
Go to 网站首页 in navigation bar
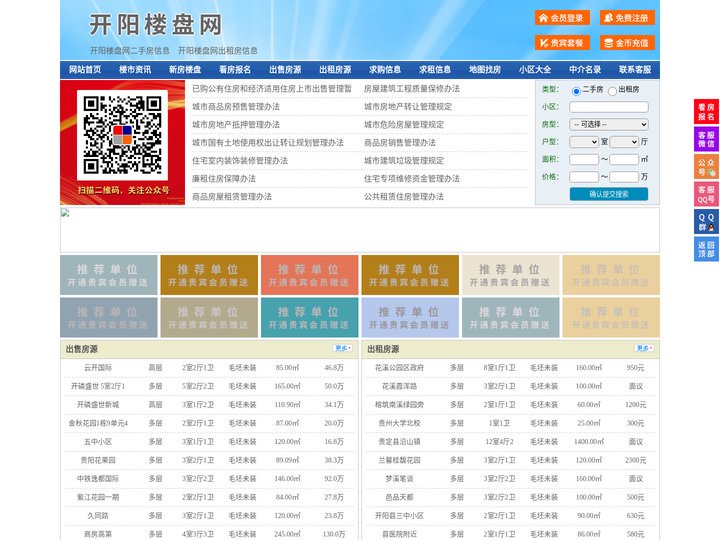pos(85,70)
